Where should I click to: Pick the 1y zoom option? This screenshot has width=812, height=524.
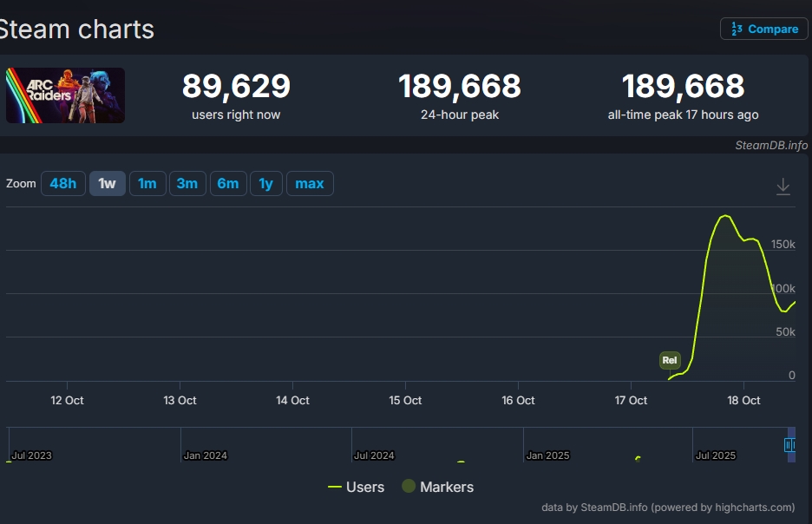tap(266, 183)
